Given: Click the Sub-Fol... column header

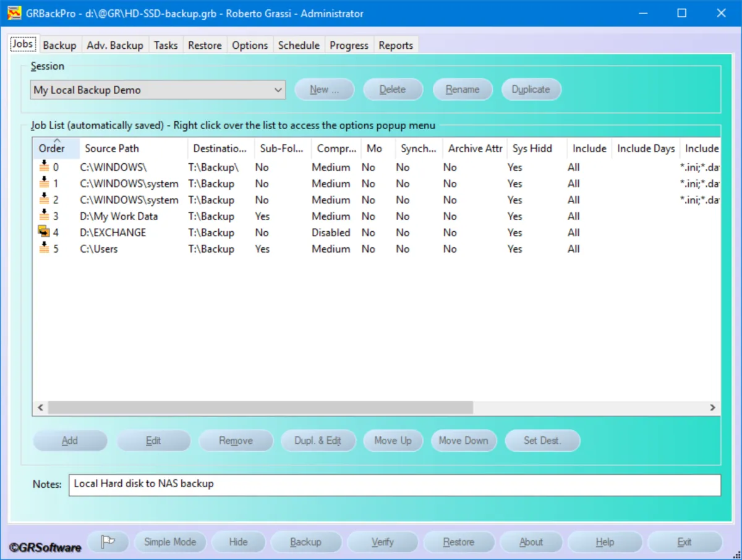Looking at the screenshot, I should click(x=283, y=148).
